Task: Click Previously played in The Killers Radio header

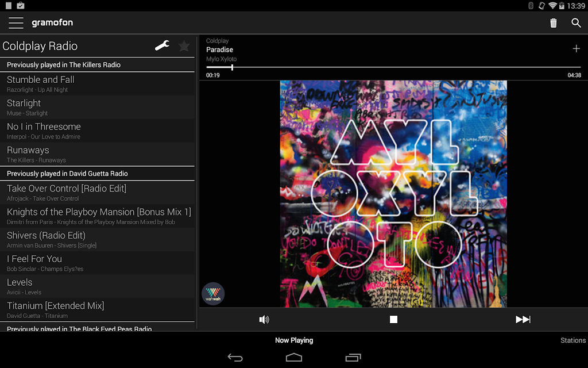Action: pos(98,64)
